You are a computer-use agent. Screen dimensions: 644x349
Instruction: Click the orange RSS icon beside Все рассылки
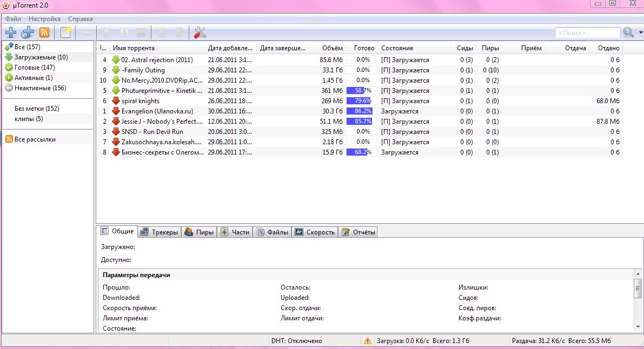click(9, 139)
